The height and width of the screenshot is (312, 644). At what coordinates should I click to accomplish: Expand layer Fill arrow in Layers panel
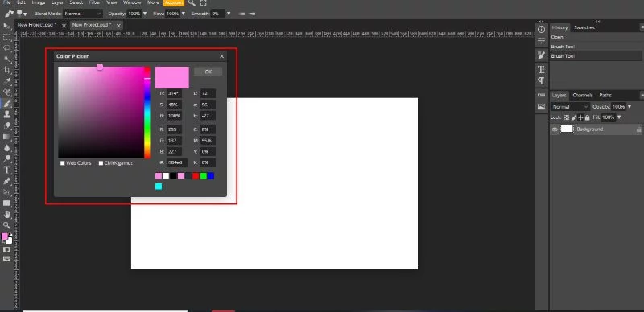619,117
